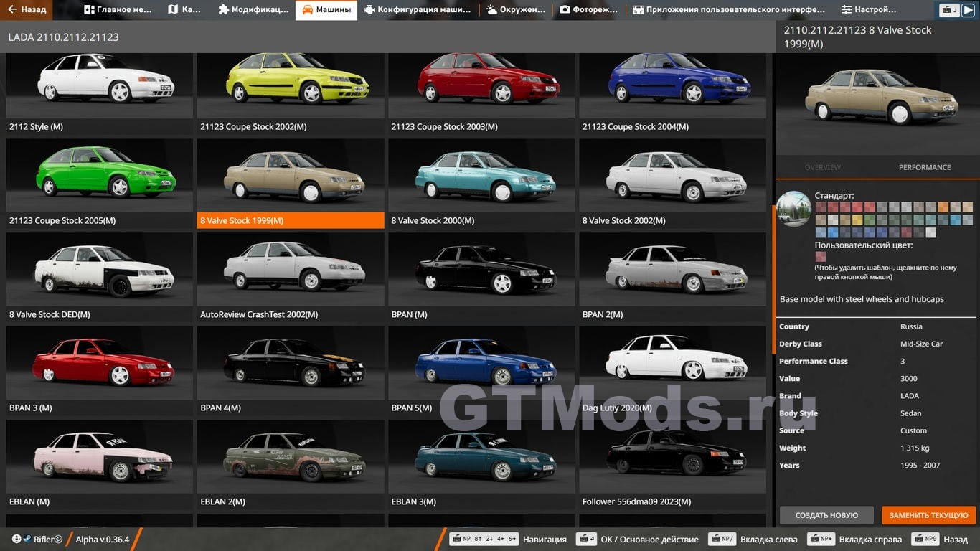Click the ЗАМЕНИТЬ ТЕКУЩУЮ button
980x551 pixels.
click(929, 515)
